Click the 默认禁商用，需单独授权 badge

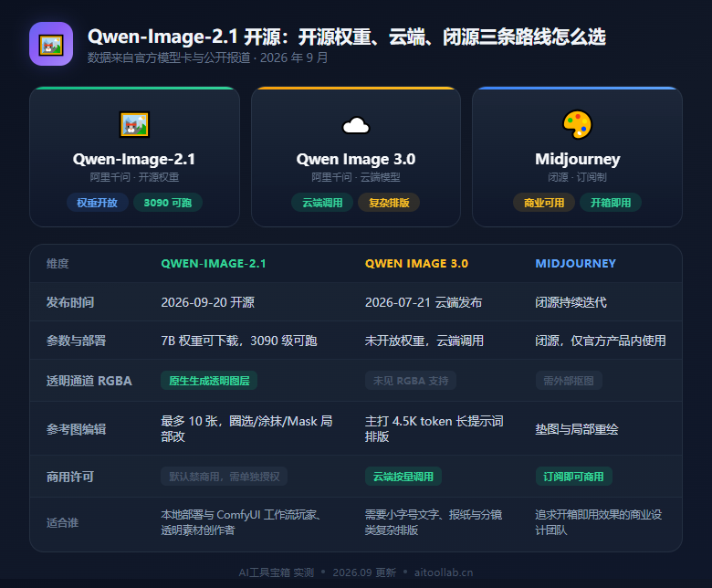225,477
